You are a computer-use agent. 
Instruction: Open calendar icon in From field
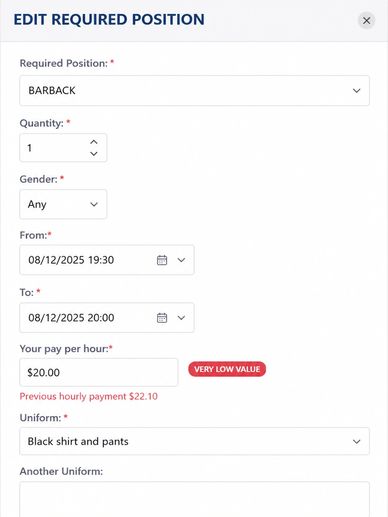tap(162, 260)
